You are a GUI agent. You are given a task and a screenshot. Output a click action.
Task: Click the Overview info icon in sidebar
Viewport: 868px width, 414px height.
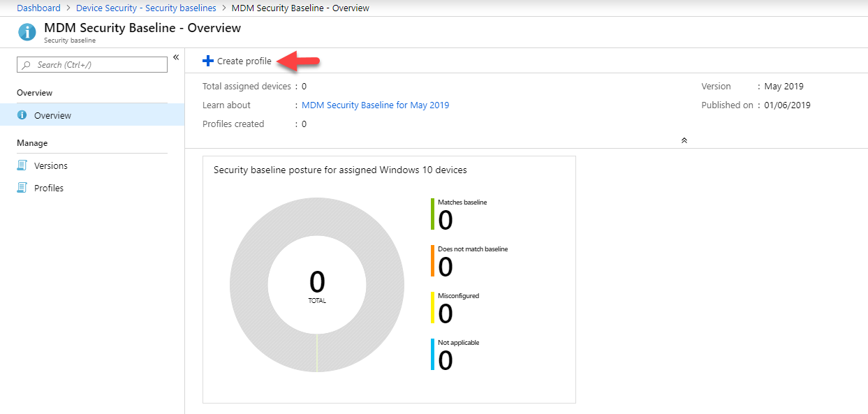point(22,115)
